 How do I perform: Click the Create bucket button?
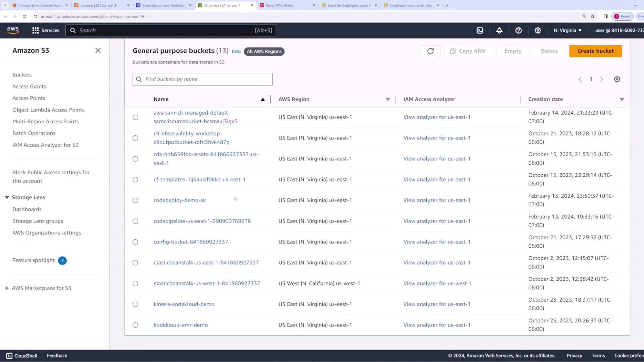[x=595, y=51]
